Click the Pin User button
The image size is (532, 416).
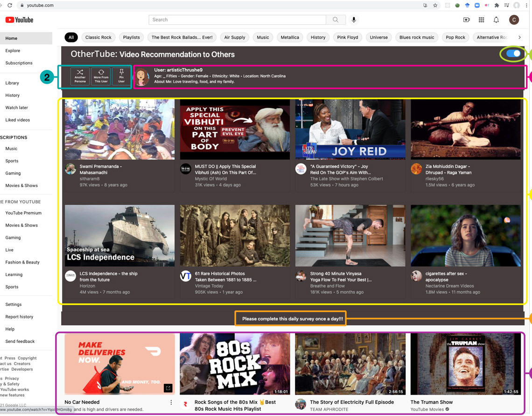(121, 76)
